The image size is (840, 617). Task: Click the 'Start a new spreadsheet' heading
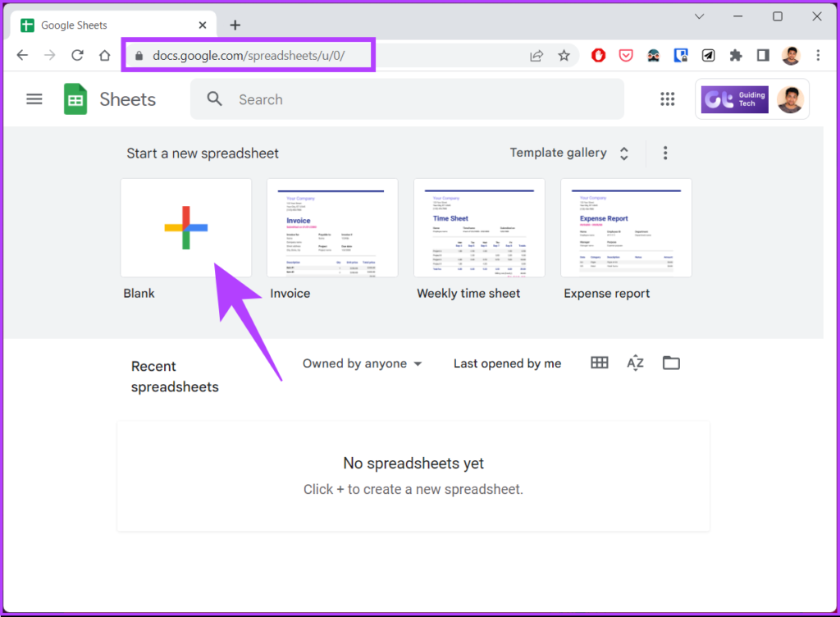coord(203,153)
